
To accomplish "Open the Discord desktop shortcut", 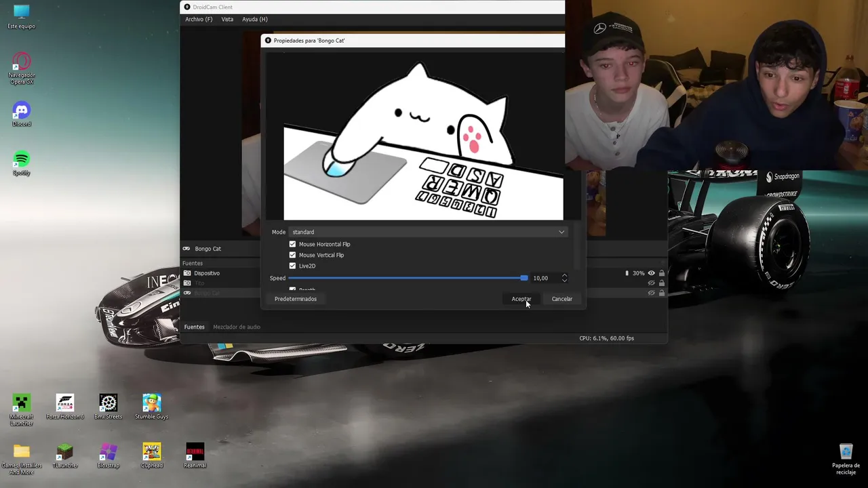I will pyautogui.click(x=22, y=115).
